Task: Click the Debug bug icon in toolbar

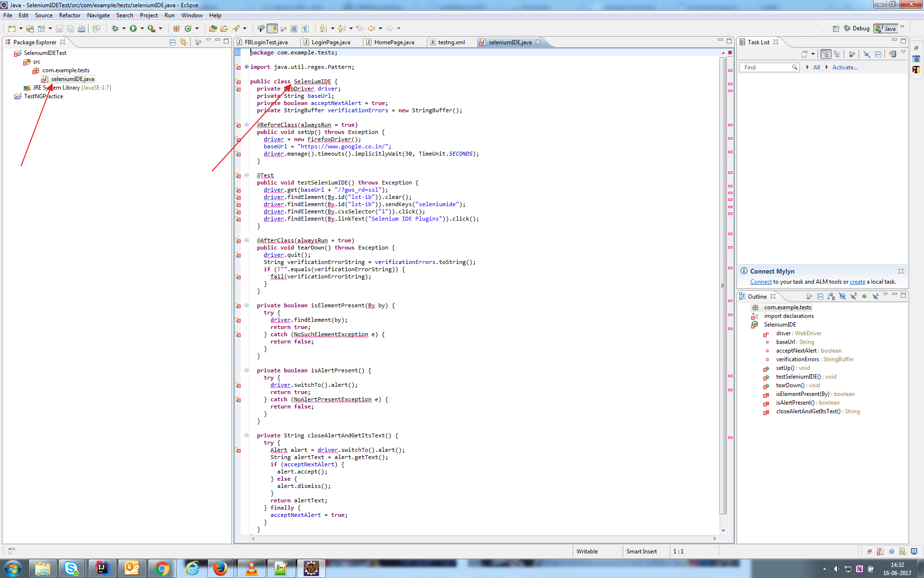Action: coord(115,28)
